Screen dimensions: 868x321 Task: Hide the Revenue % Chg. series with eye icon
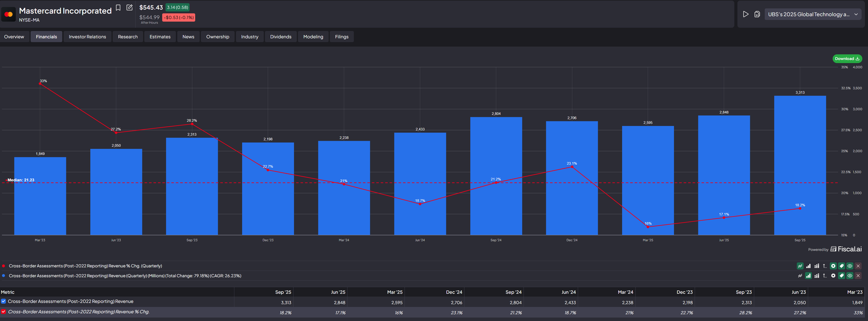[850, 266]
